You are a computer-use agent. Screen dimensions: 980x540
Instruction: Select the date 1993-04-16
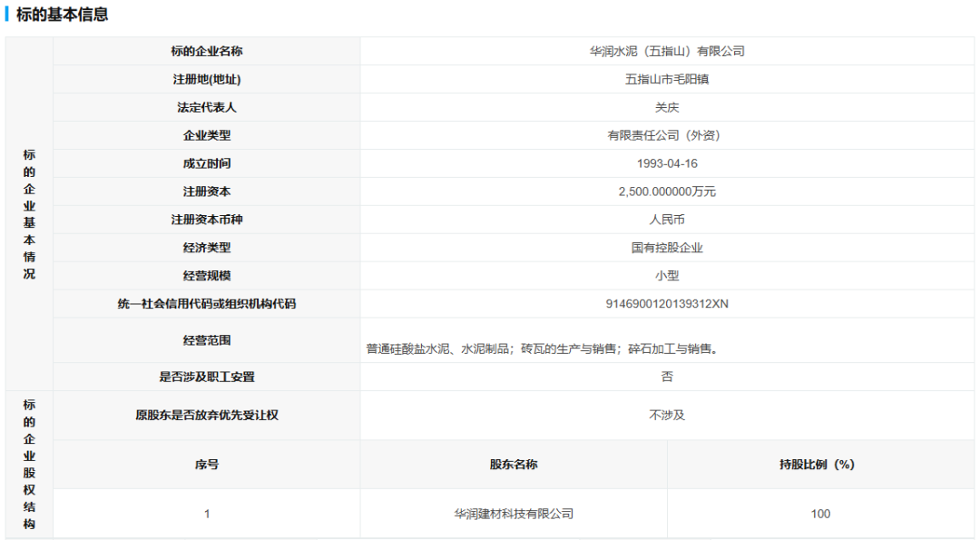point(667,163)
